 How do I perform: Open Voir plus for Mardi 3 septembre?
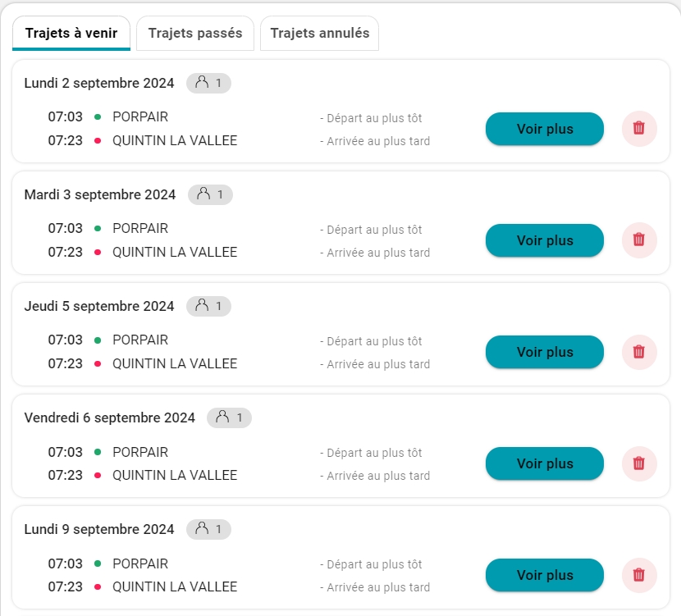tap(545, 240)
